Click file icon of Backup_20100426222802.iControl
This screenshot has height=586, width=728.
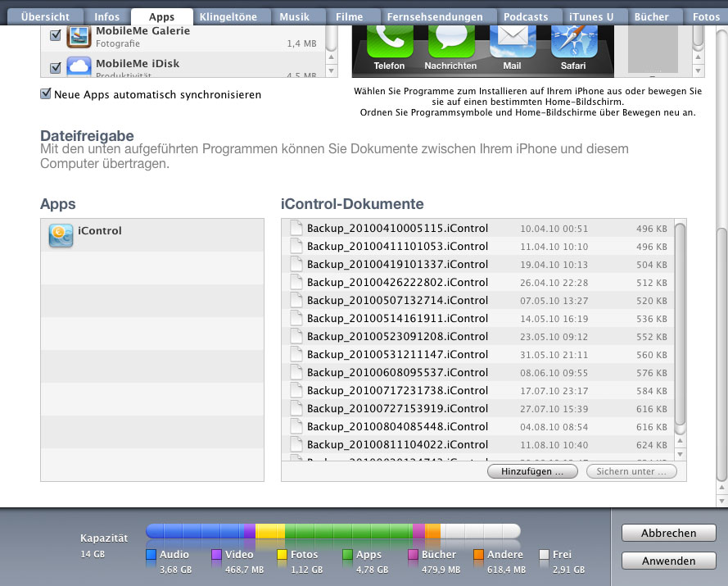[x=296, y=282]
